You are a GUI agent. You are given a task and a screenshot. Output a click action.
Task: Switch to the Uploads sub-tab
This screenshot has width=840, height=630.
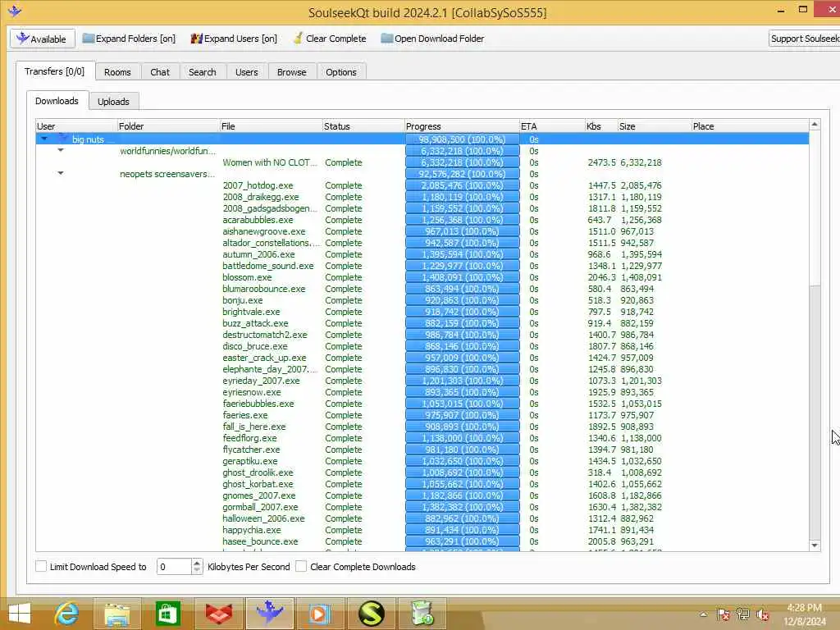(x=113, y=101)
